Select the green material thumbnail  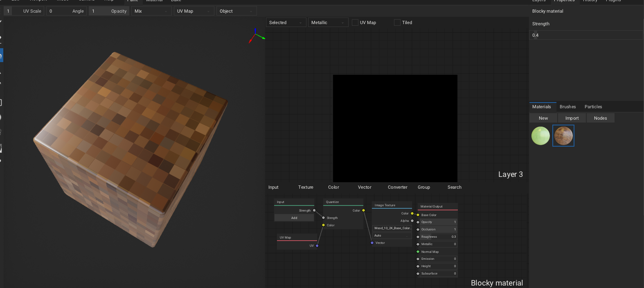coord(540,136)
